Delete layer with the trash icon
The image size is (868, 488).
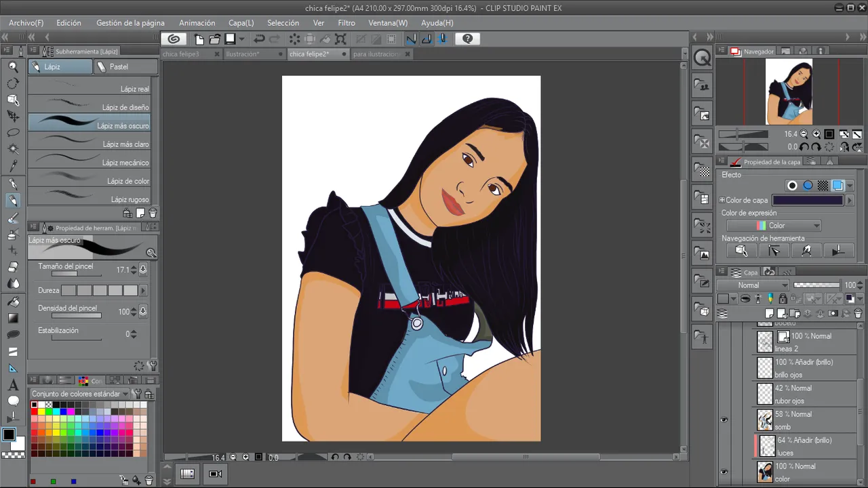point(859,313)
